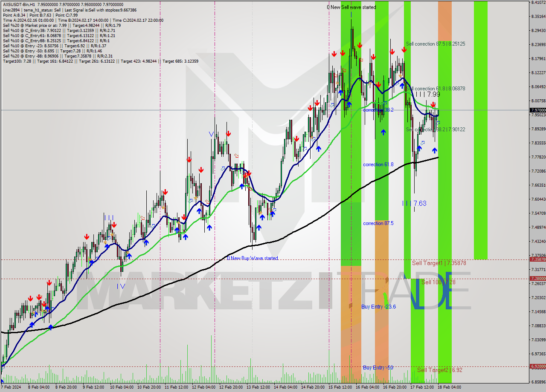The height and width of the screenshot is (392, 546).
Task: Click the red 7.28000 price level tag
Action: (x=537, y=278)
